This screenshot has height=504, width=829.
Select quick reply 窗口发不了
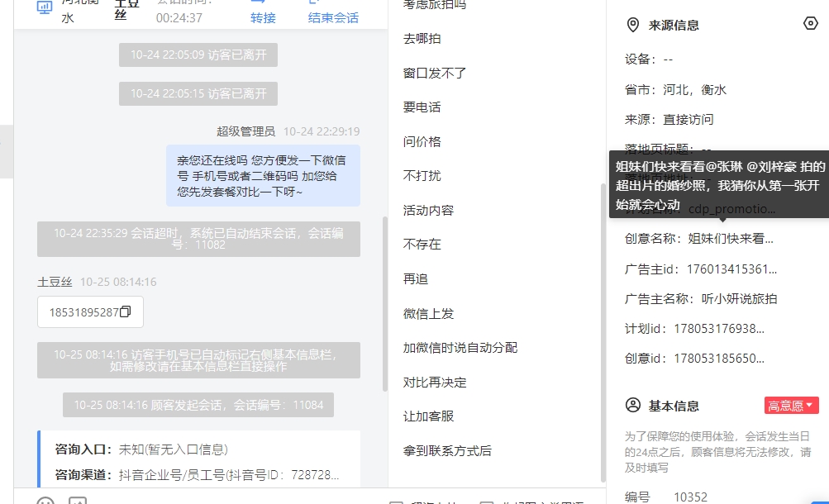435,73
